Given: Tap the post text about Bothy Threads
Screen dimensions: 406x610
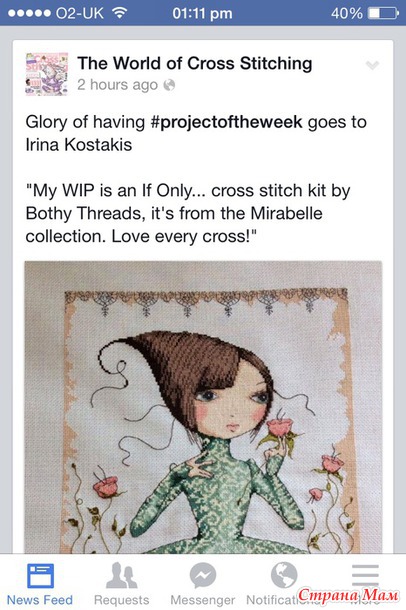Looking at the screenshot, I should click(x=188, y=214).
